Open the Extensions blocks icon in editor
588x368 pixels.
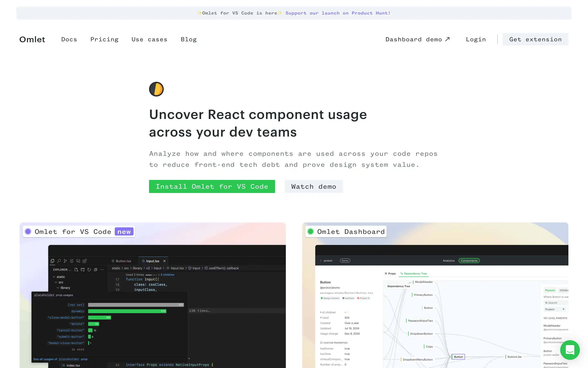[x=85, y=261]
